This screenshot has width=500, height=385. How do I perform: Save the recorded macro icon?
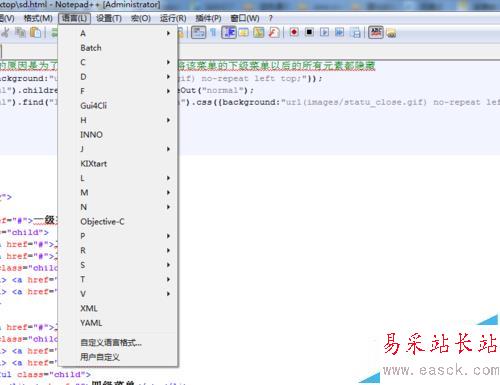coord(356,33)
